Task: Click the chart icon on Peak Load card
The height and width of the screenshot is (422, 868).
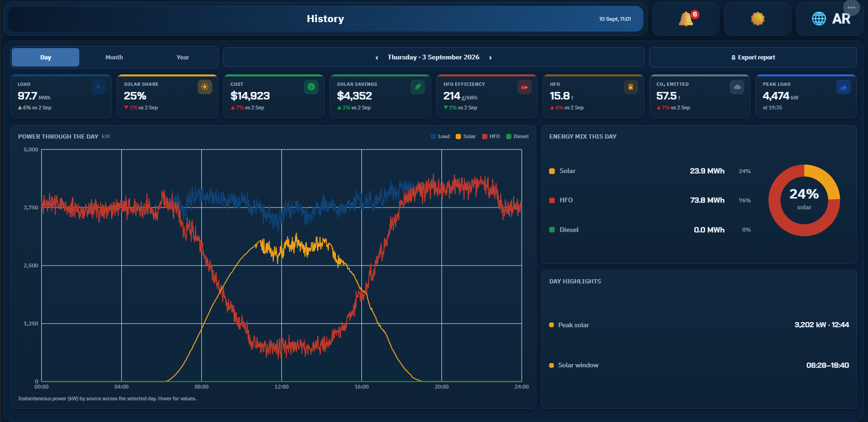Action: [843, 87]
